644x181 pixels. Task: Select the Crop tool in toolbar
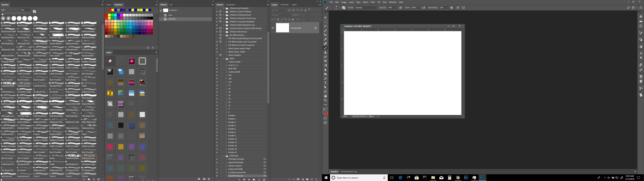325,35
